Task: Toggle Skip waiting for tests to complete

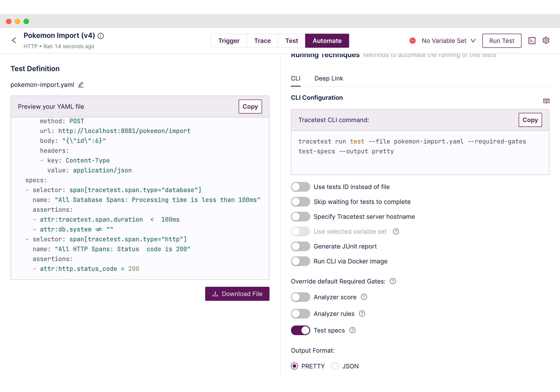Action: pos(301,202)
